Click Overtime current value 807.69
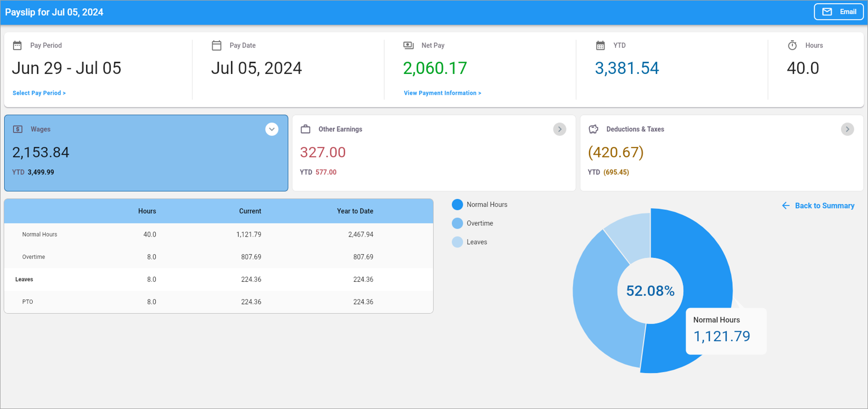 click(x=251, y=257)
